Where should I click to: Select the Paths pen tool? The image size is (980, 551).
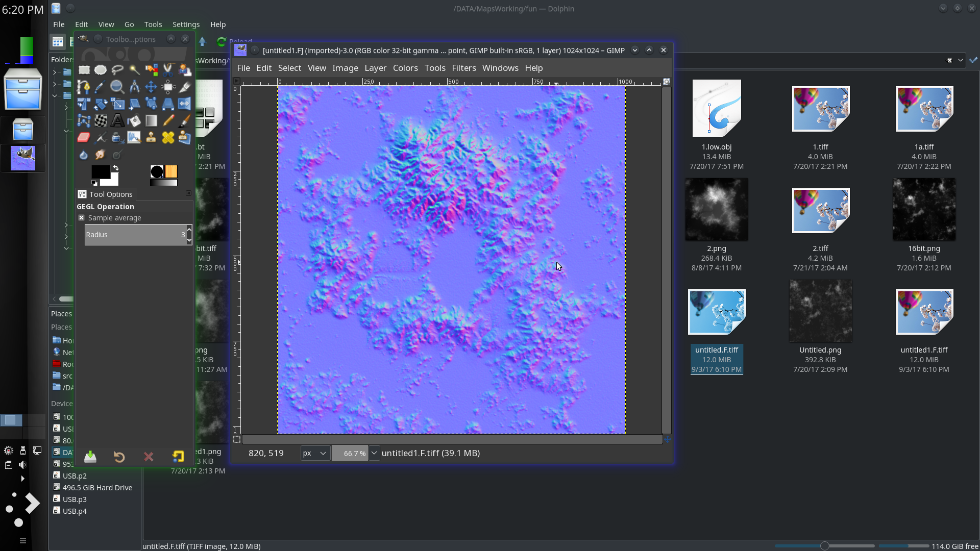pyautogui.click(x=84, y=87)
